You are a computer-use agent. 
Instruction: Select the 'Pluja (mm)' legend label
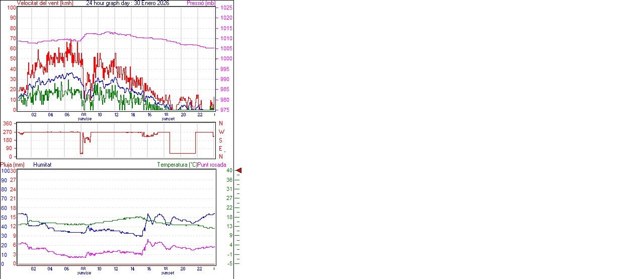(13, 165)
